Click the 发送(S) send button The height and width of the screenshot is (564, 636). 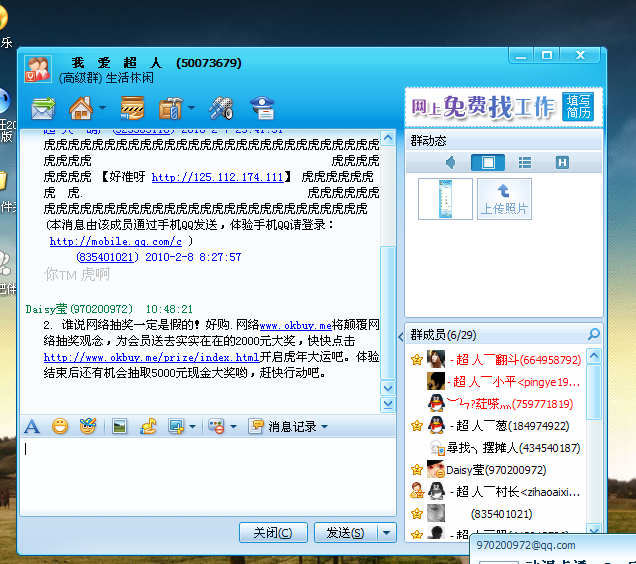pyautogui.click(x=346, y=532)
